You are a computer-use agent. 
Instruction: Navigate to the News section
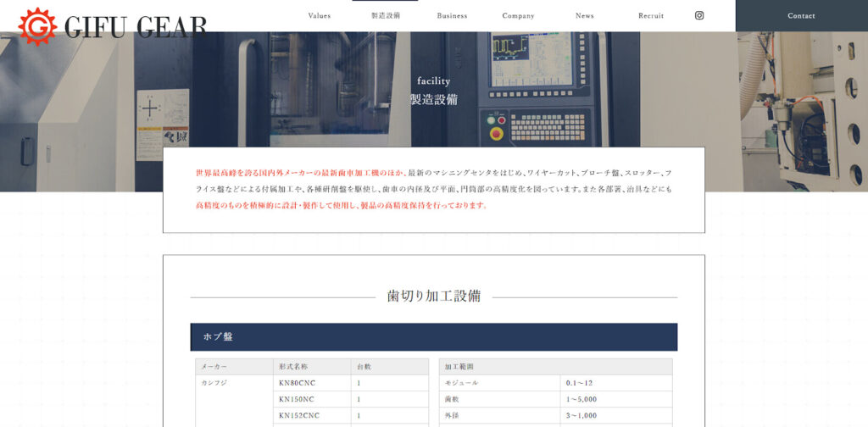click(x=585, y=16)
